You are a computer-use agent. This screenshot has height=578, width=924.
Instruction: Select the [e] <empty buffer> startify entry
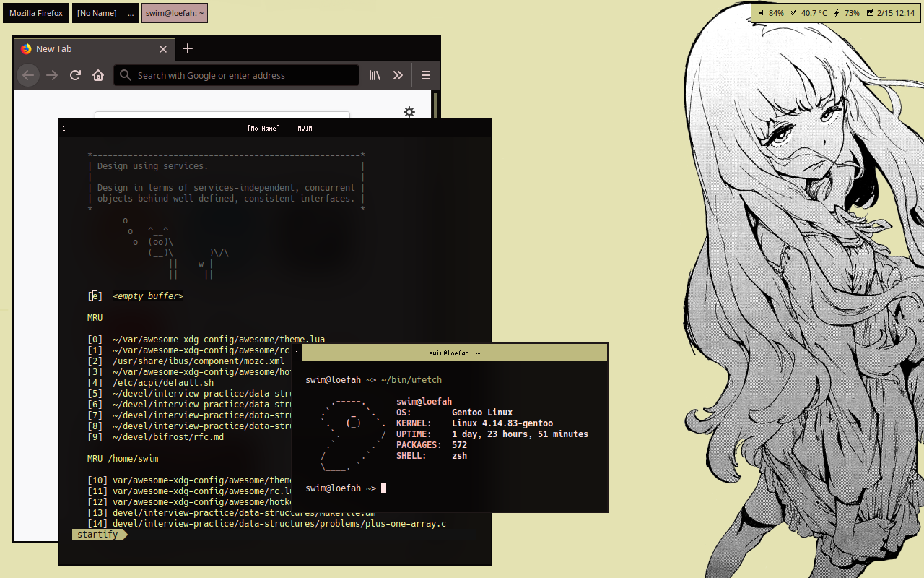(x=136, y=296)
